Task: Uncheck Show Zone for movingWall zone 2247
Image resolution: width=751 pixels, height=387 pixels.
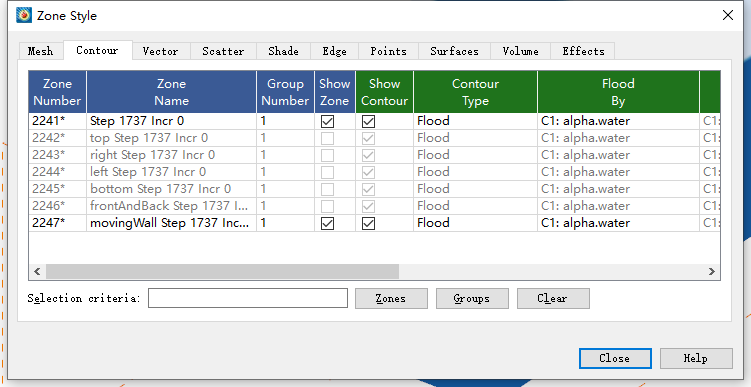Action: coord(327,223)
